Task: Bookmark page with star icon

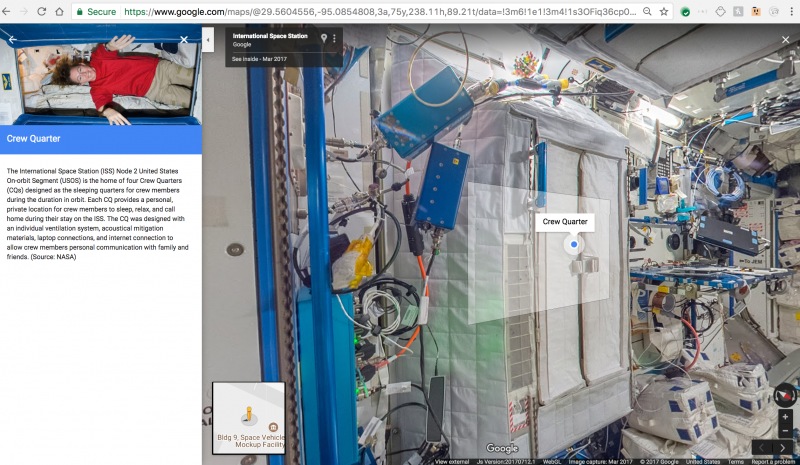Action: (x=663, y=11)
